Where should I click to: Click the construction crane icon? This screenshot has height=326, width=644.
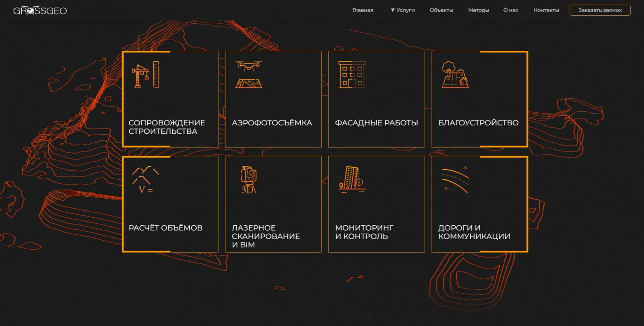point(146,75)
